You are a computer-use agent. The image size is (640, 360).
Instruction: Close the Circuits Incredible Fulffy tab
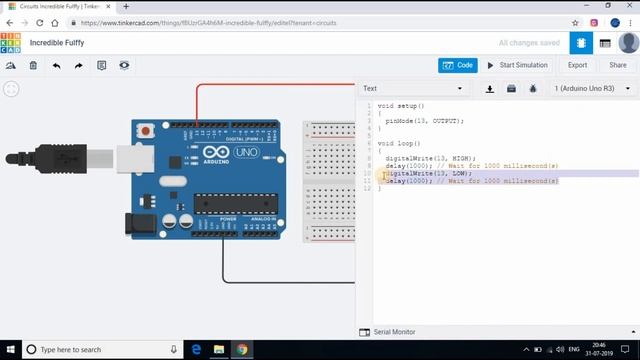pos(108,7)
